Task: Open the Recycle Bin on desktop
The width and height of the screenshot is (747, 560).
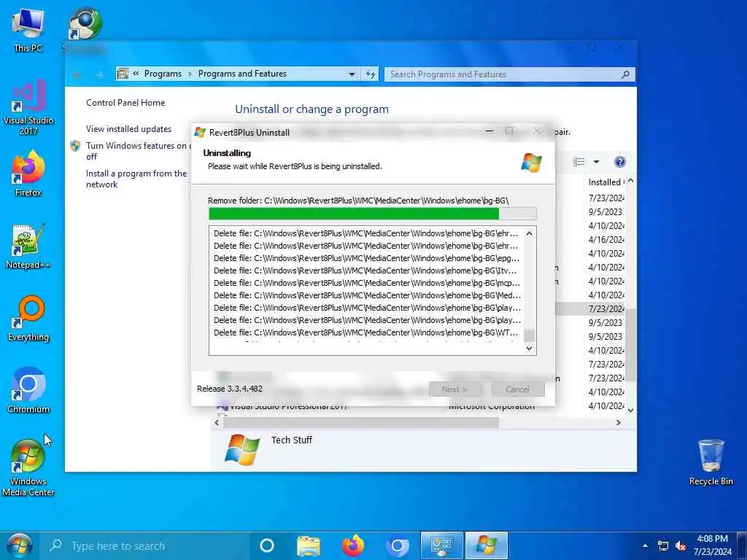Action: tap(711, 462)
